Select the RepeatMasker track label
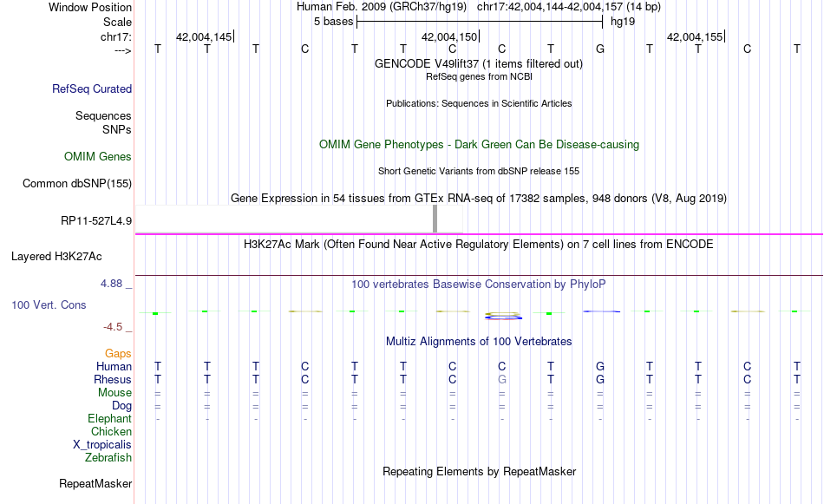This screenshot has width=824, height=504. point(95,483)
